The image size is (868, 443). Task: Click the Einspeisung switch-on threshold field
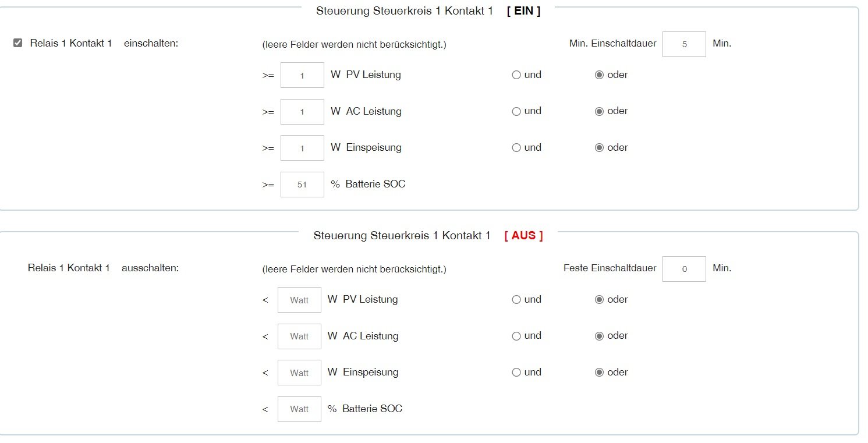[302, 148]
